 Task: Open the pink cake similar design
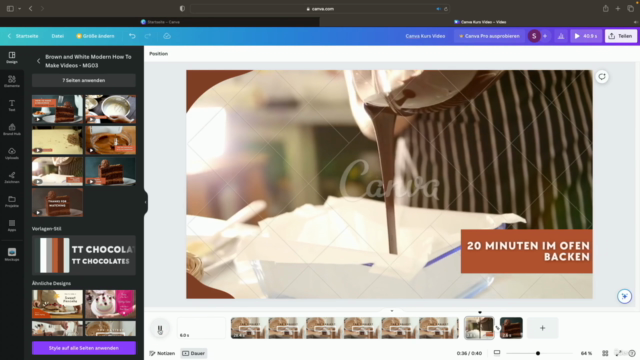(x=111, y=304)
